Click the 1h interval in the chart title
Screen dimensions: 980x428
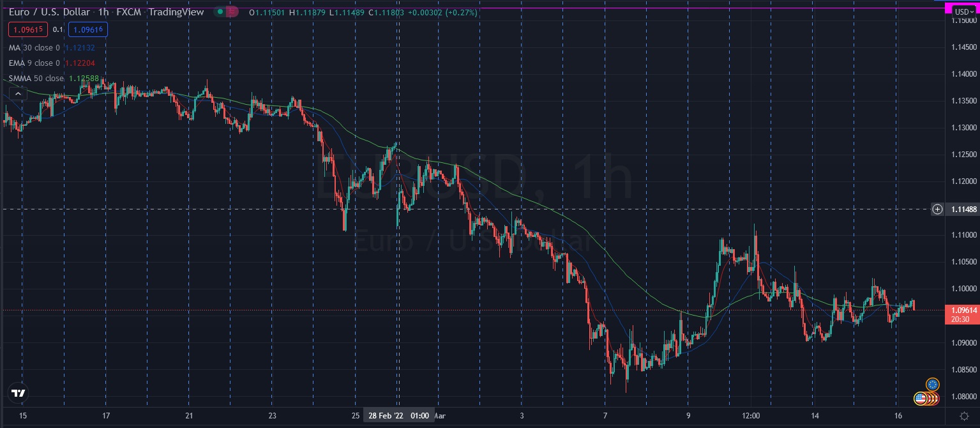pyautogui.click(x=103, y=12)
